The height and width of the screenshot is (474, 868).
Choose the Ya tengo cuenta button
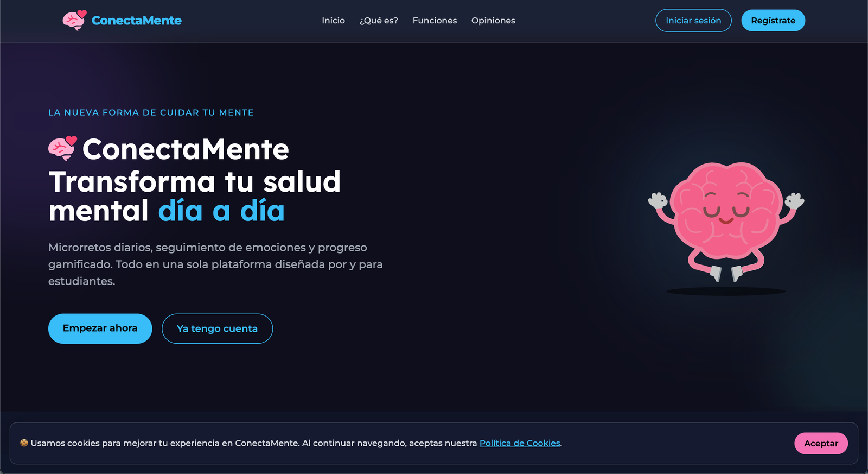coord(217,328)
